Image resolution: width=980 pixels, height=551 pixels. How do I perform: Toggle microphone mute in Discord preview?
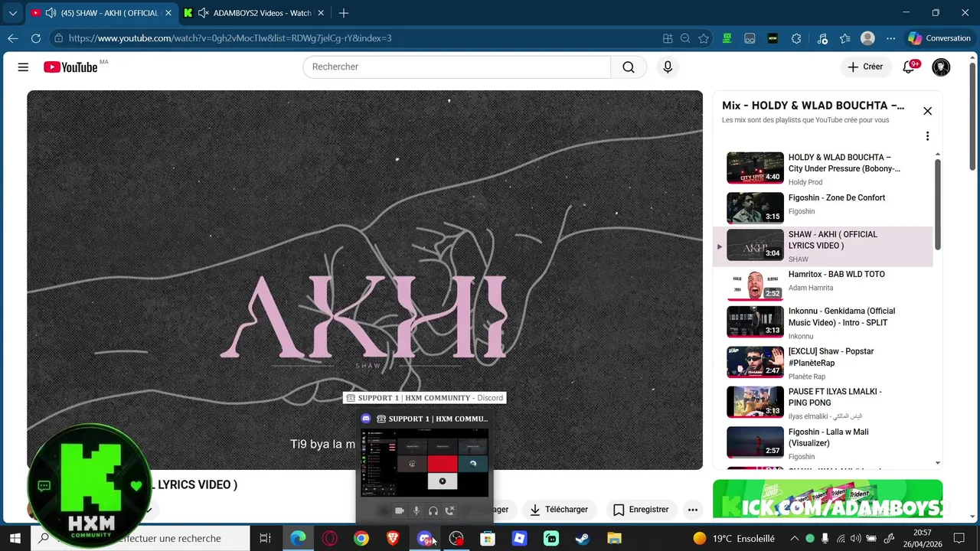click(416, 510)
